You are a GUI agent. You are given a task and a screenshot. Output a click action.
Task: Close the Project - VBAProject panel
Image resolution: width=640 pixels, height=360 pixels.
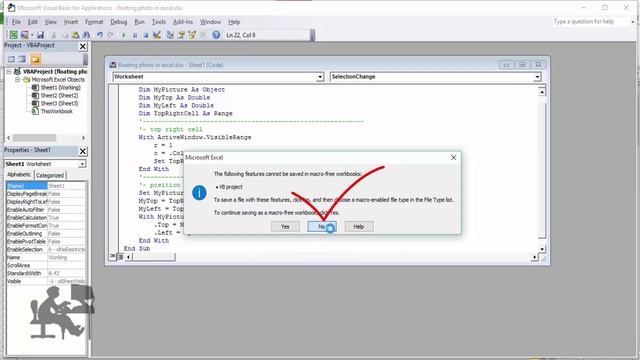tap(82, 46)
